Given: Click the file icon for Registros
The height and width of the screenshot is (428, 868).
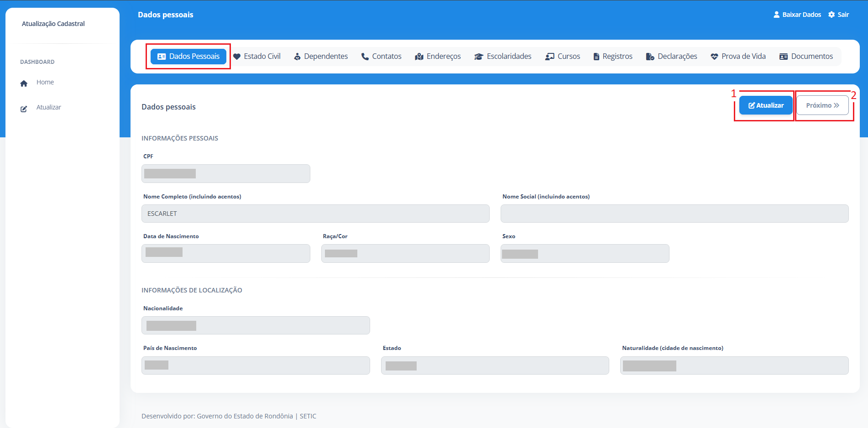Looking at the screenshot, I should click(x=596, y=57).
